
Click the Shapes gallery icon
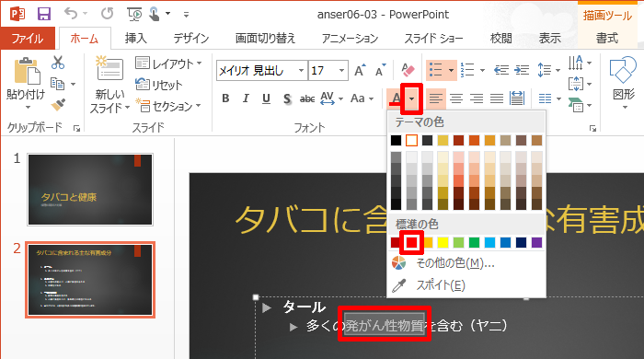(x=623, y=70)
